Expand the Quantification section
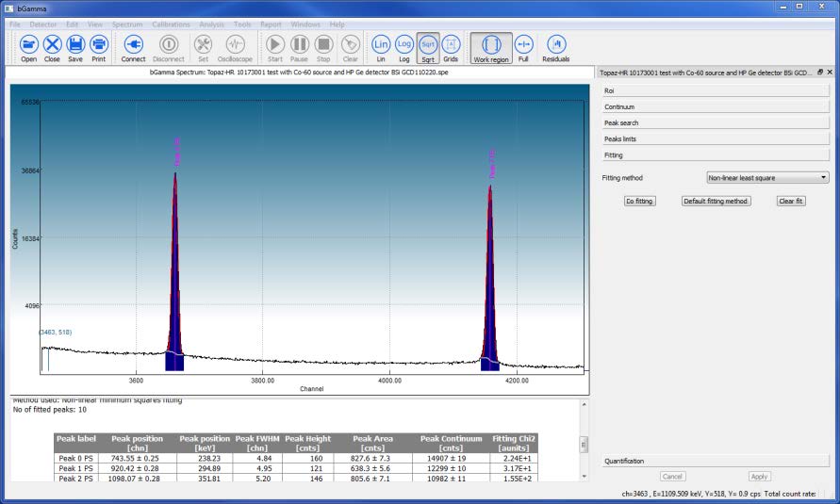The height and width of the screenshot is (504, 840). click(716, 462)
